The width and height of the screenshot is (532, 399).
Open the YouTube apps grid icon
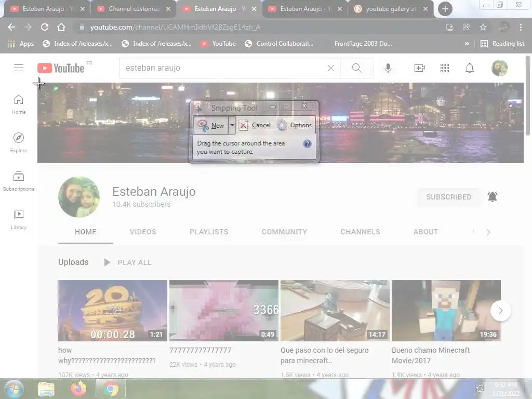[445, 68]
